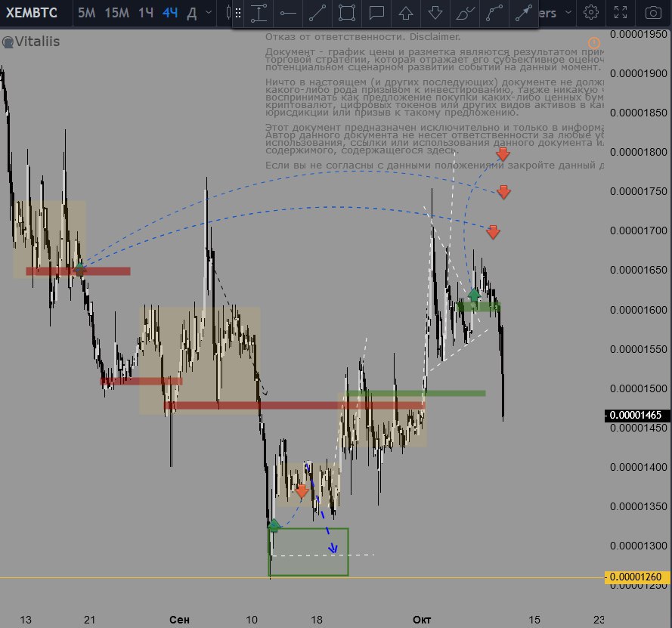Click the 0.00001600 price axis value

click(639, 310)
